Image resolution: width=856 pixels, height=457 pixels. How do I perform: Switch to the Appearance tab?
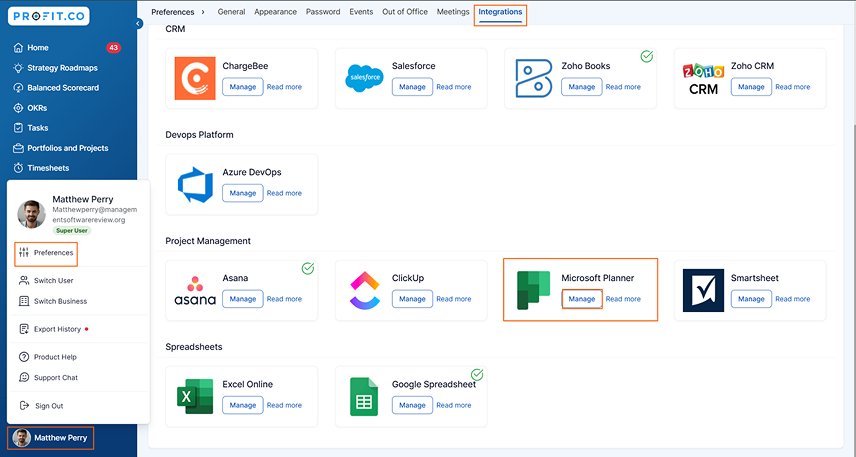pyautogui.click(x=275, y=11)
